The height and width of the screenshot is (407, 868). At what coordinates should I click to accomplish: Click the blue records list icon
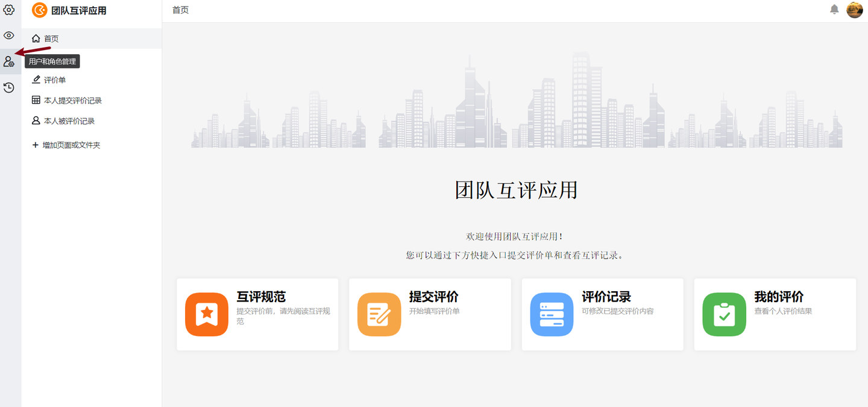pos(552,314)
